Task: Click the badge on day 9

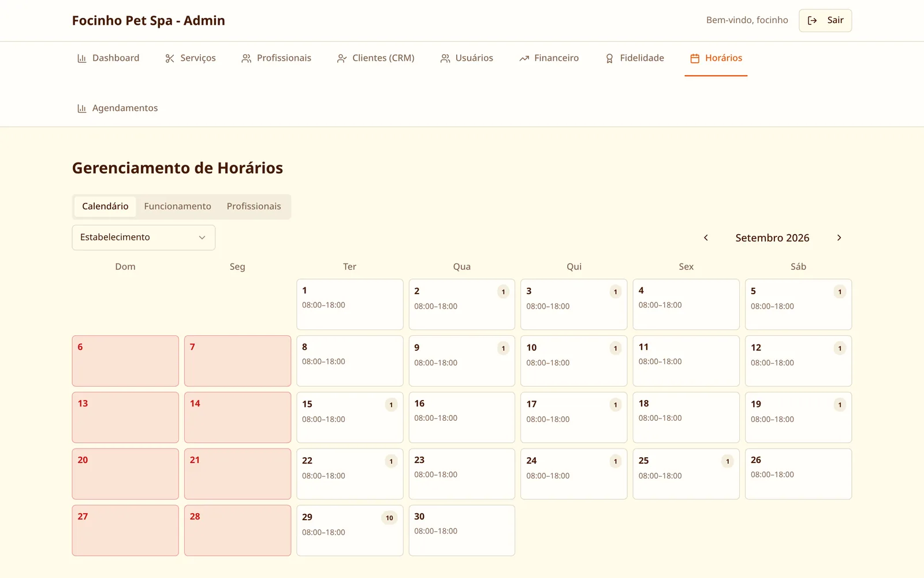Action: (504, 349)
